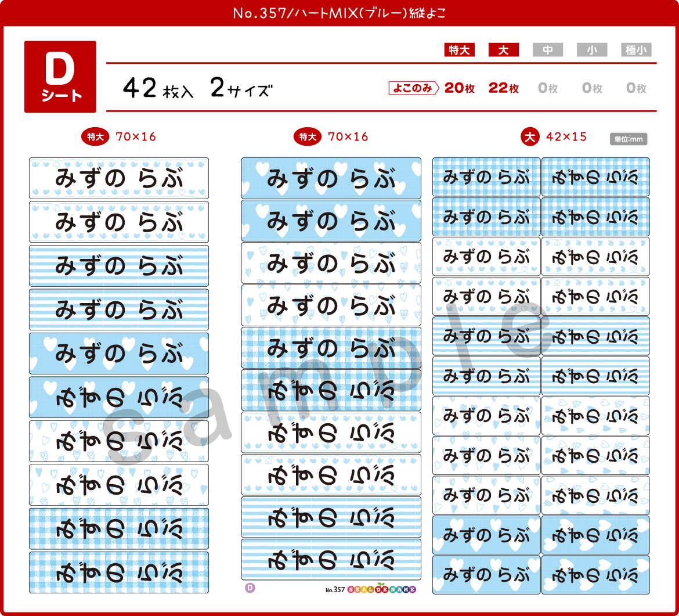Click the round 大 badge beside 42×15

(530, 137)
